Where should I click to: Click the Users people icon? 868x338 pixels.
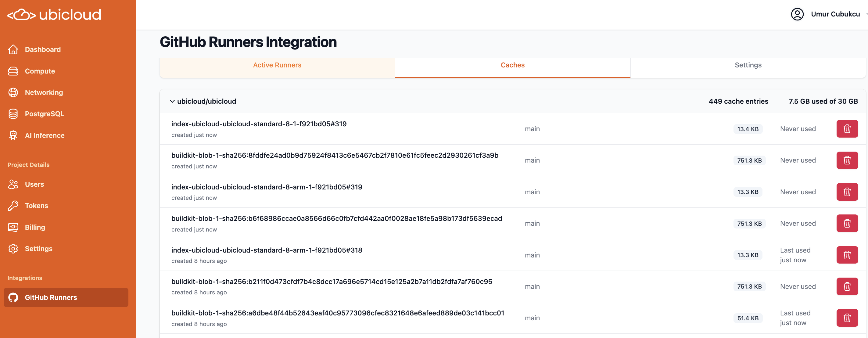tap(13, 184)
